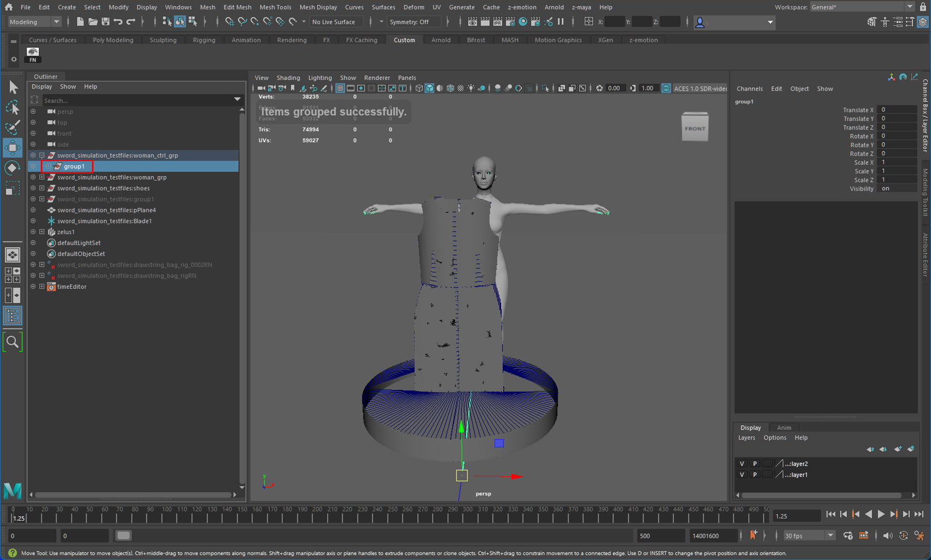Choose the Lasso Select tool
931x560 pixels.
[x=12, y=107]
